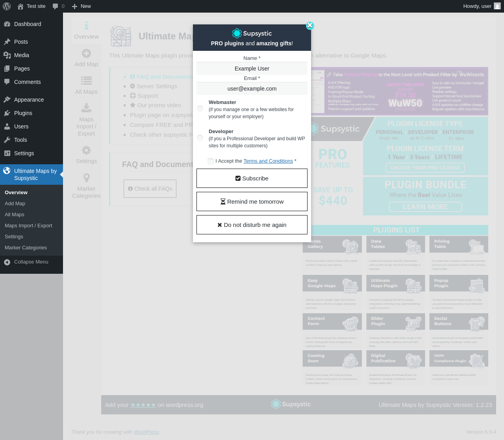Open the Social Buttons plugin card
Image resolution: width=504 pixels, height=440 pixels.
pos(459,330)
